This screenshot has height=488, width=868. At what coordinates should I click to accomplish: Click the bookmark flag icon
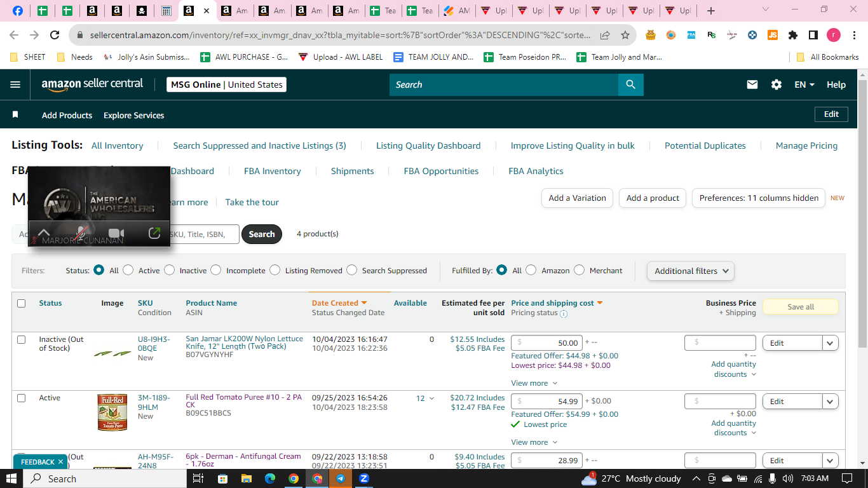[15, 115]
